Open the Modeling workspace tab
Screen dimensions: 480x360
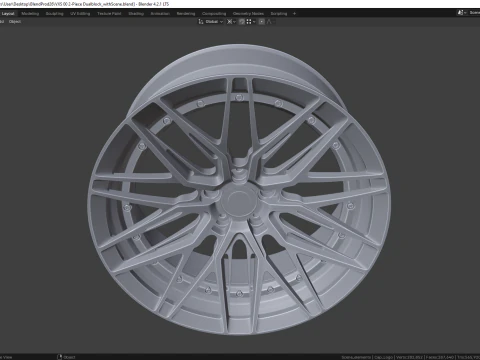pyautogui.click(x=30, y=14)
